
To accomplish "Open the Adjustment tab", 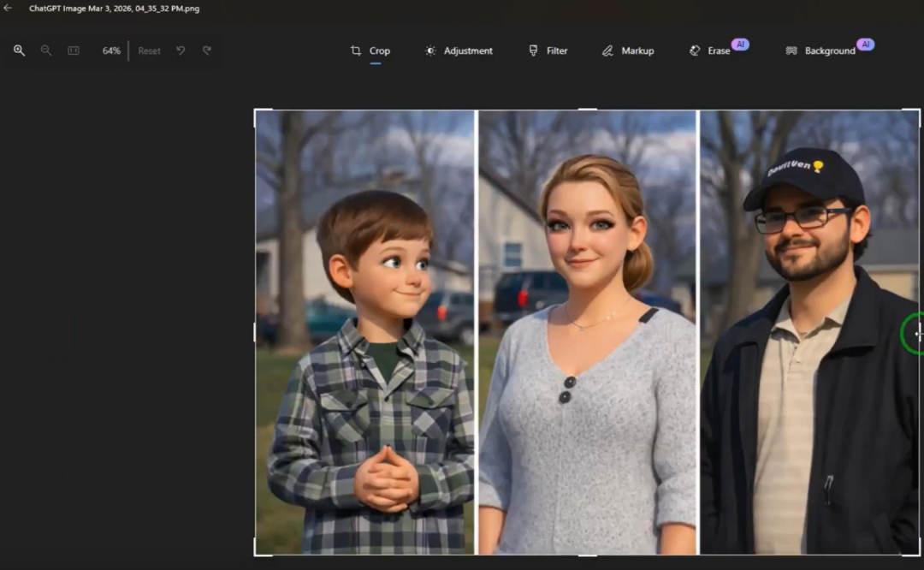I will pyautogui.click(x=459, y=50).
